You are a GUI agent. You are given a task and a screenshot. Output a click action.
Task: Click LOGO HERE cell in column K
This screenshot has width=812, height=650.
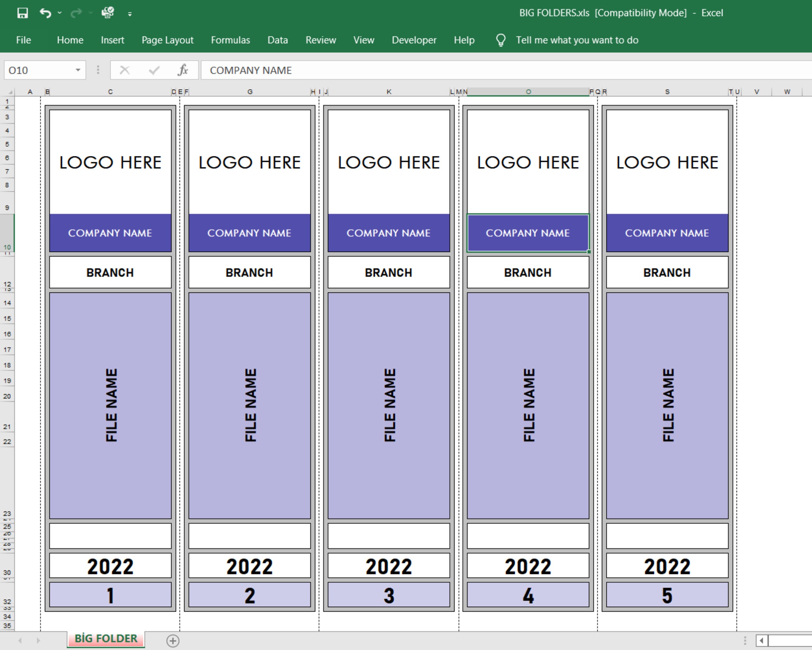(x=389, y=162)
